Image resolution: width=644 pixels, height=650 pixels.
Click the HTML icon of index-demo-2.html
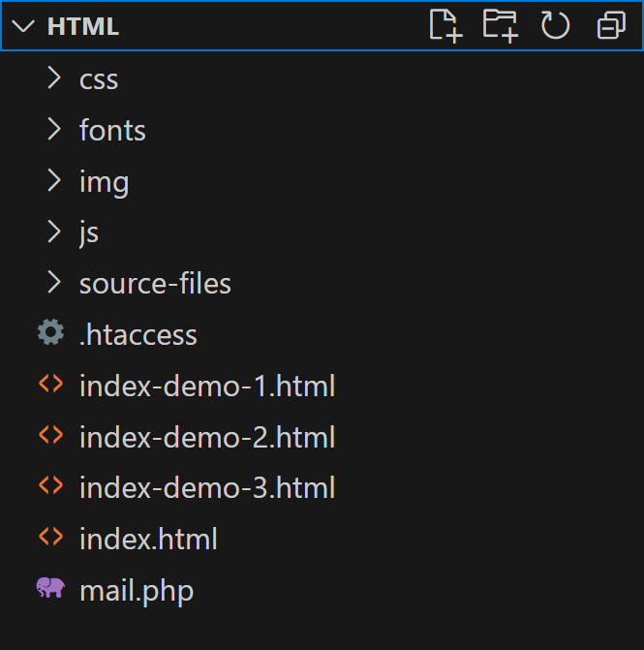(51, 435)
